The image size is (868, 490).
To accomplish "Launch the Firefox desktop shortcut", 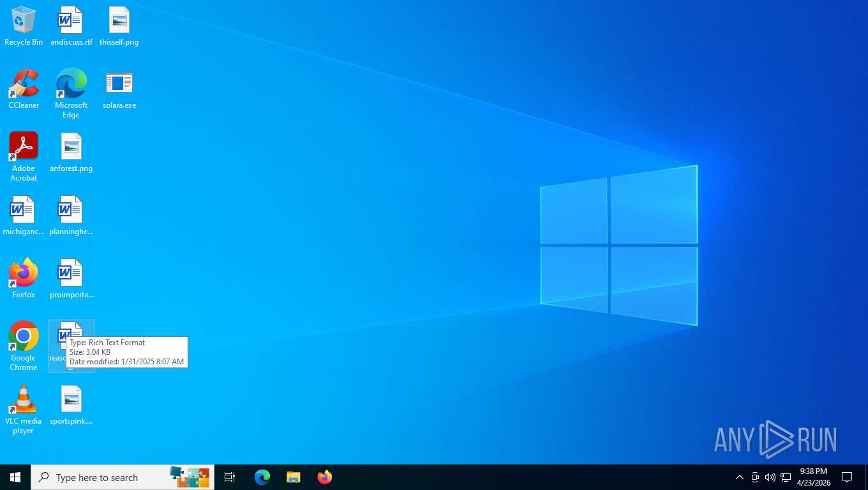I will click(24, 279).
